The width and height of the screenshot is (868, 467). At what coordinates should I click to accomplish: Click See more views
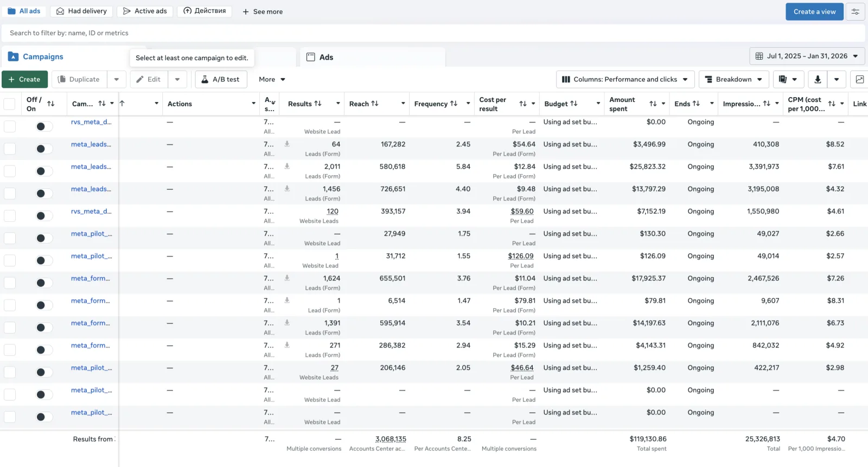(x=263, y=11)
